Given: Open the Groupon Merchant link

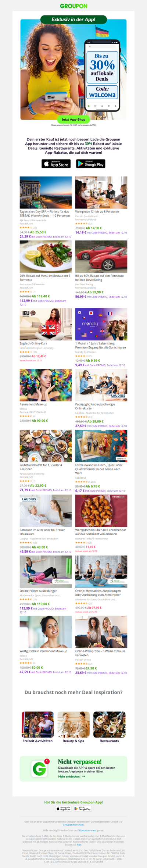Looking at the screenshot, I should point(73,825).
